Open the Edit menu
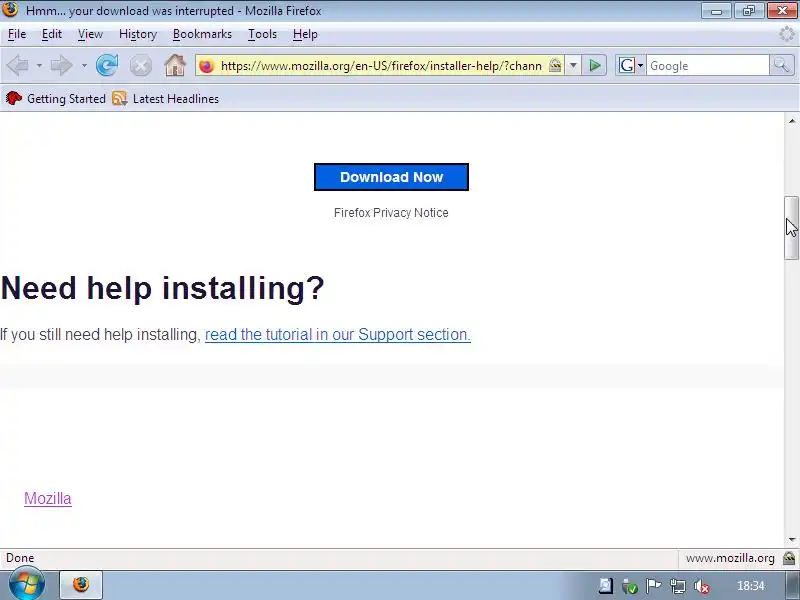Screen dimensions: 800x600 click(x=52, y=34)
